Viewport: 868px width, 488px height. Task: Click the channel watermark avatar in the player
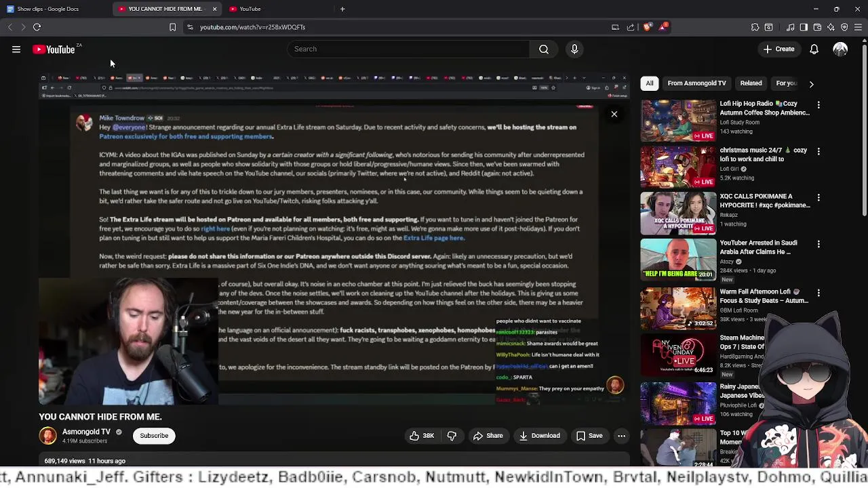pyautogui.click(x=615, y=386)
